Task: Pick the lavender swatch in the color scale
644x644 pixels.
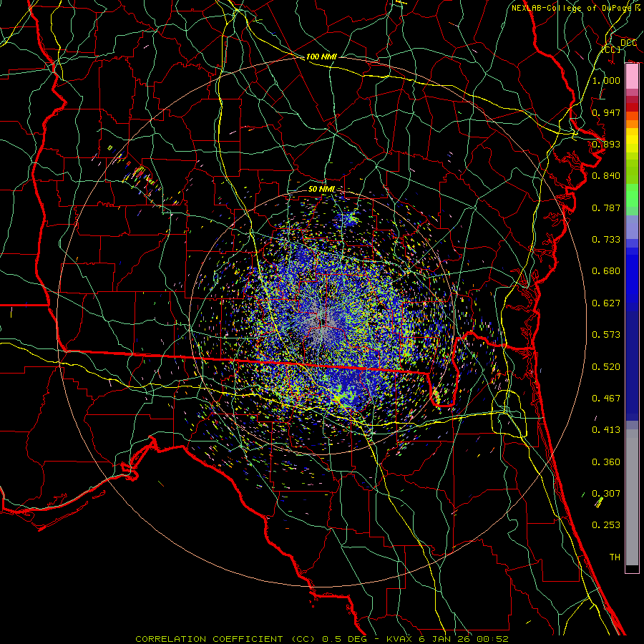Action: click(632, 227)
